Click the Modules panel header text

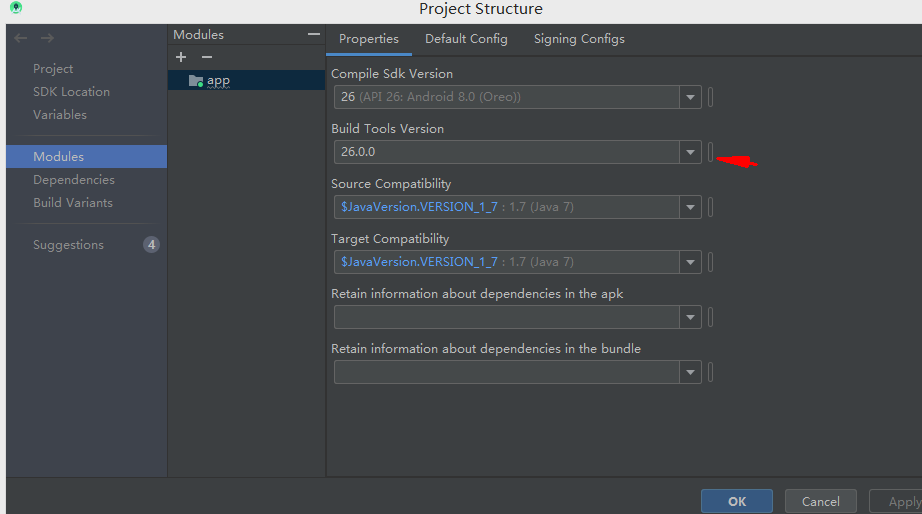coord(199,35)
